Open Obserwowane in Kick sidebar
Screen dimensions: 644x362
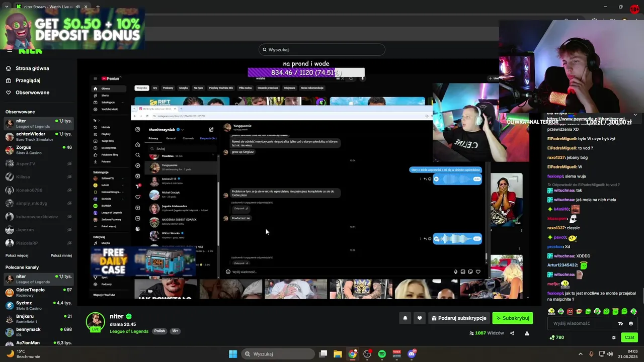[x=32, y=93]
